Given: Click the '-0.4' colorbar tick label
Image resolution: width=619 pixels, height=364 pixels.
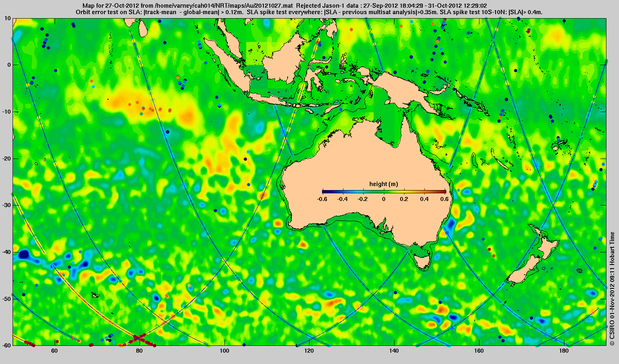Looking at the screenshot, I should coord(343,199).
